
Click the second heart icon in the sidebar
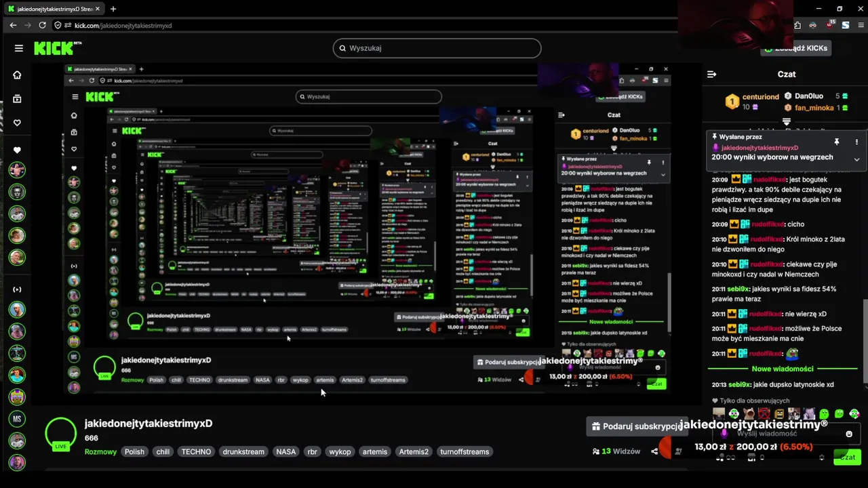point(17,150)
